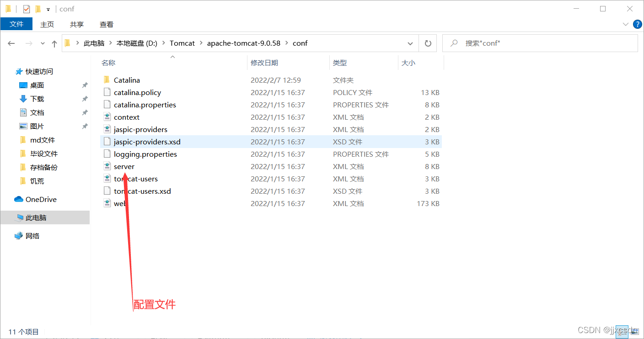The height and width of the screenshot is (339, 644).
Task: Select the context XML file icon
Action: point(107,117)
